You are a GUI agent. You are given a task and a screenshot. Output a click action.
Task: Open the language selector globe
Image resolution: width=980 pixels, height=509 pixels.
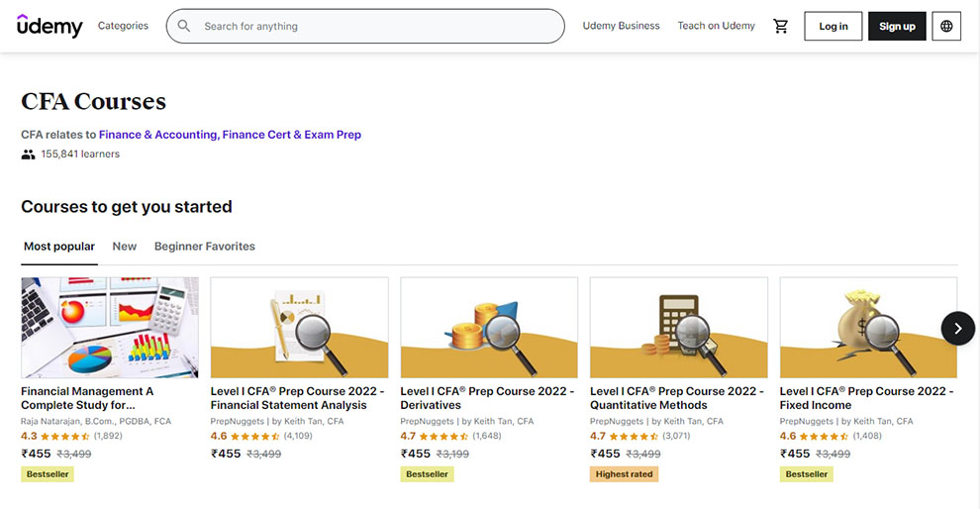coord(946,27)
